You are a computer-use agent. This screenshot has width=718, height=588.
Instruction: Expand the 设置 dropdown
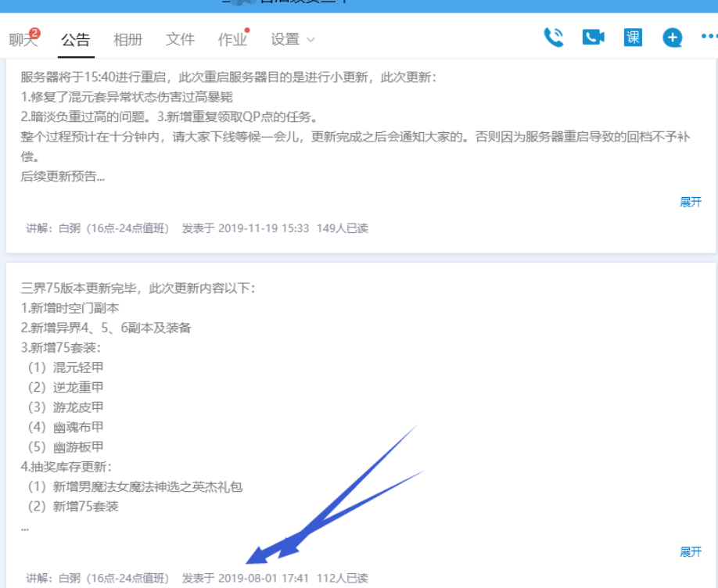point(293,39)
